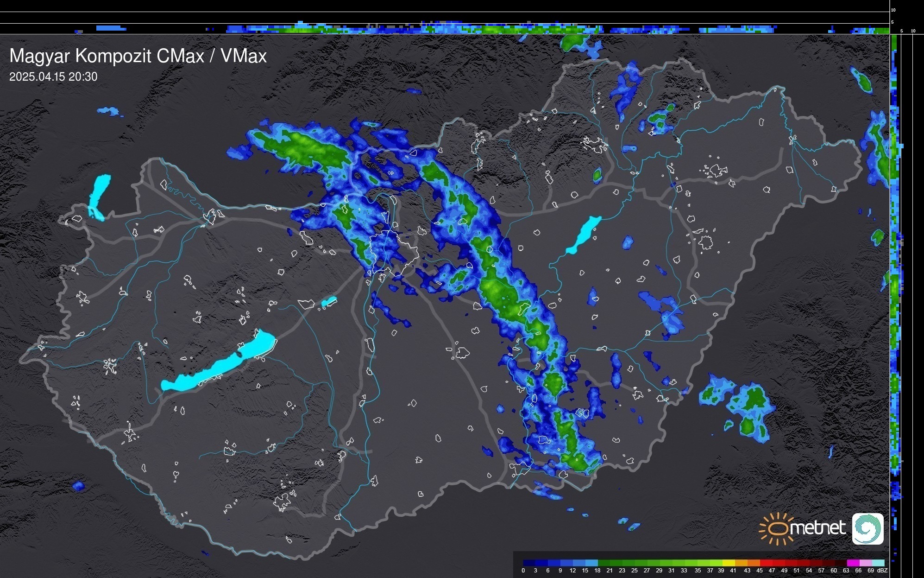Click the 2025.04.15 20:30 timestamp
This screenshot has width=924, height=578.
click(53, 76)
